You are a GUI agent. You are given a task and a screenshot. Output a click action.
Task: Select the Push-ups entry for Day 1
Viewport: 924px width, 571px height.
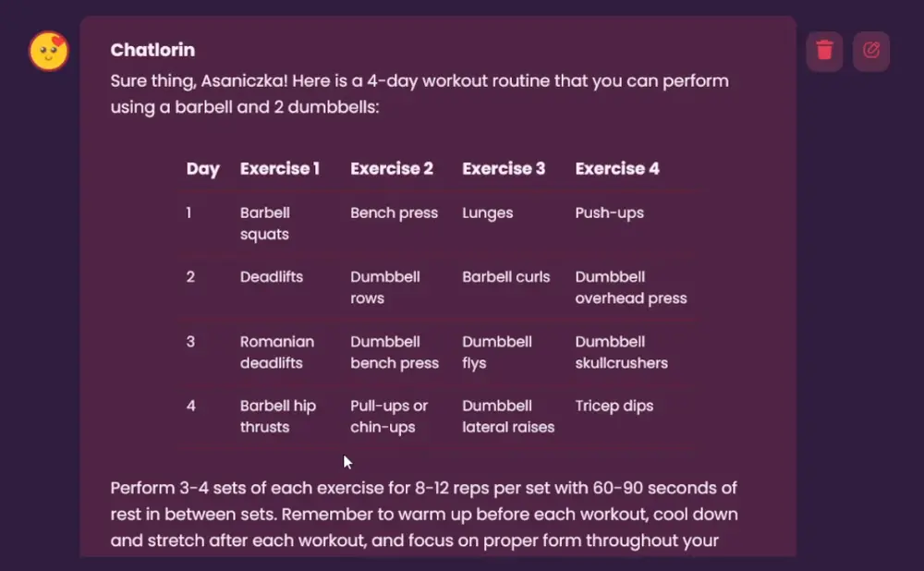609,213
